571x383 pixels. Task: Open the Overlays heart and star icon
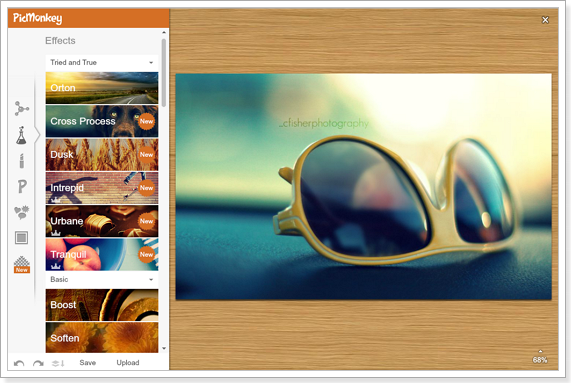click(21, 213)
